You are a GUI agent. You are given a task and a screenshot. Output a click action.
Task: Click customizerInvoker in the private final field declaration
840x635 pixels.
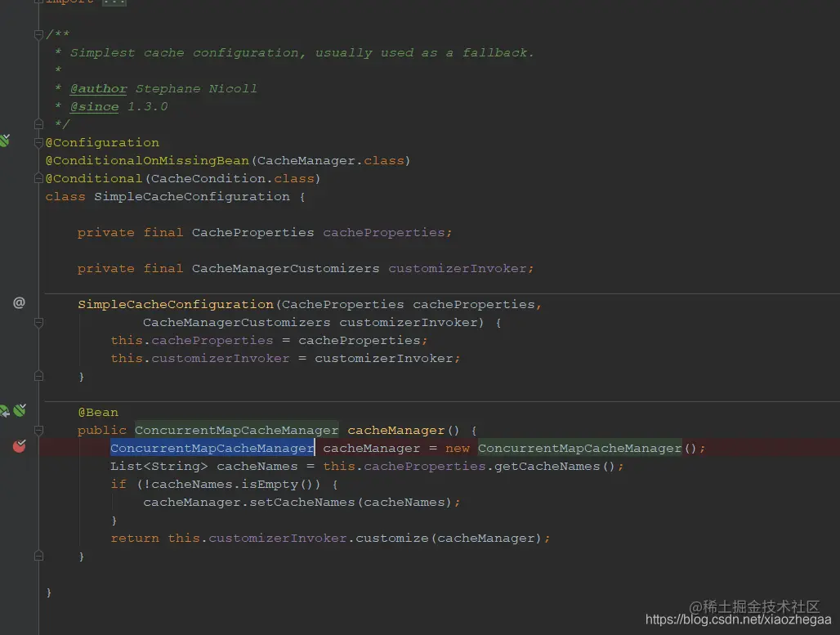pyautogui.click(x=458, y=269)
